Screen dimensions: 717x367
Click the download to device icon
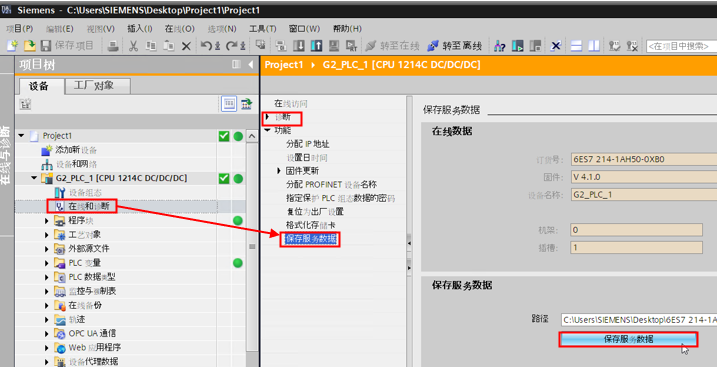pyautogui.click(x=299, y=46)
